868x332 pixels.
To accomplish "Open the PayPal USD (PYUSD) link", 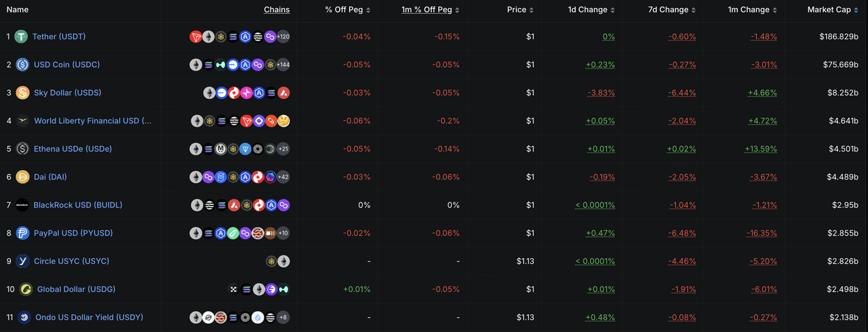I will tap(73, 233).
